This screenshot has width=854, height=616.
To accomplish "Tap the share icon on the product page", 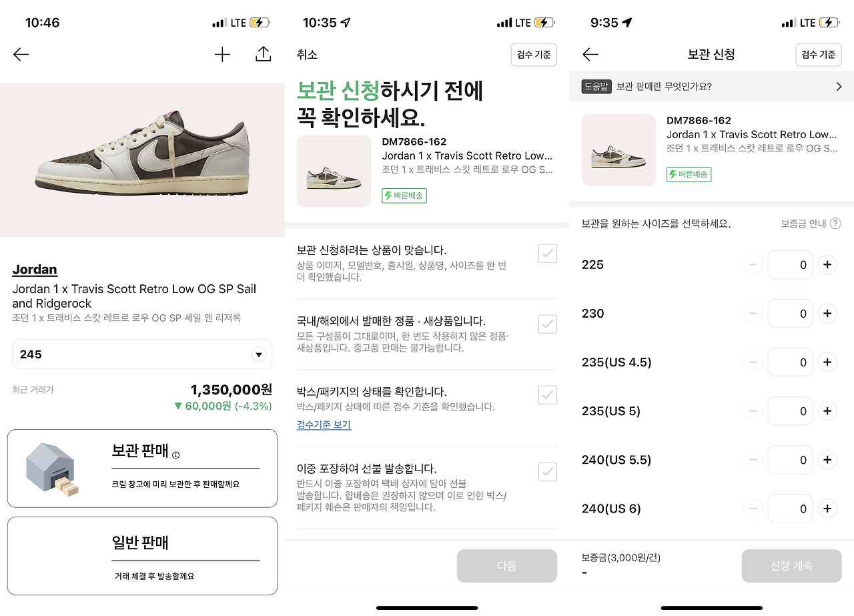I will click(264, 55).
